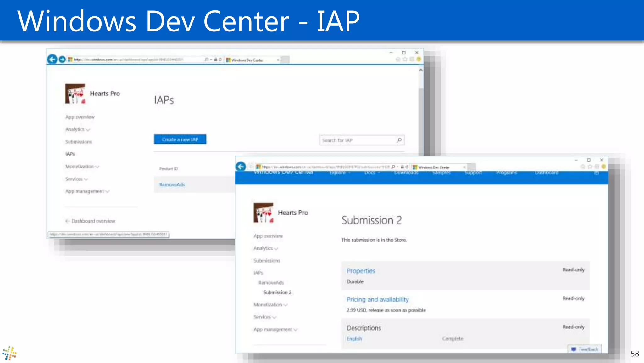The width and height of the screenshot is (644, 363).
Task: Expand Monetization in the IAPs window sidebar
Action: click(x=82, y=167)
